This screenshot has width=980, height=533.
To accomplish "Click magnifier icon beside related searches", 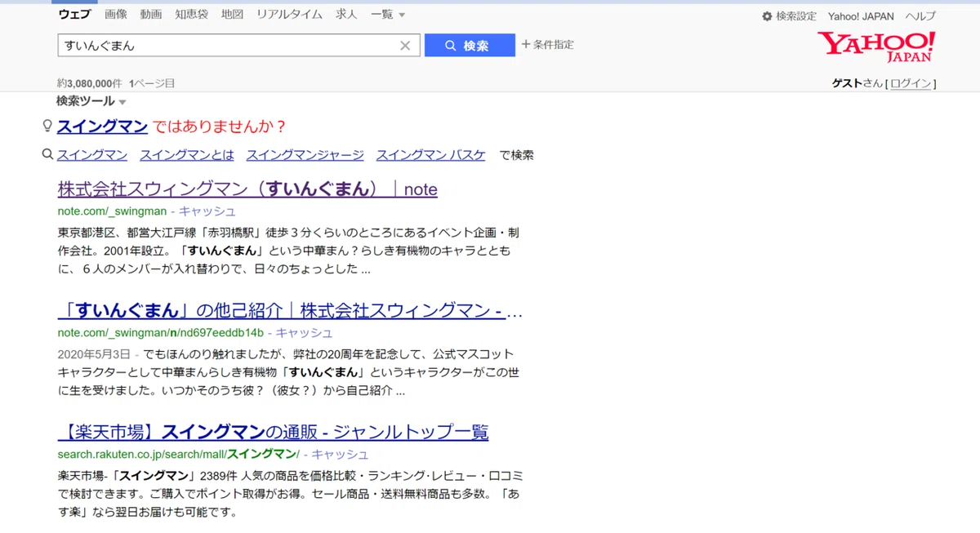I will point(47,154).
